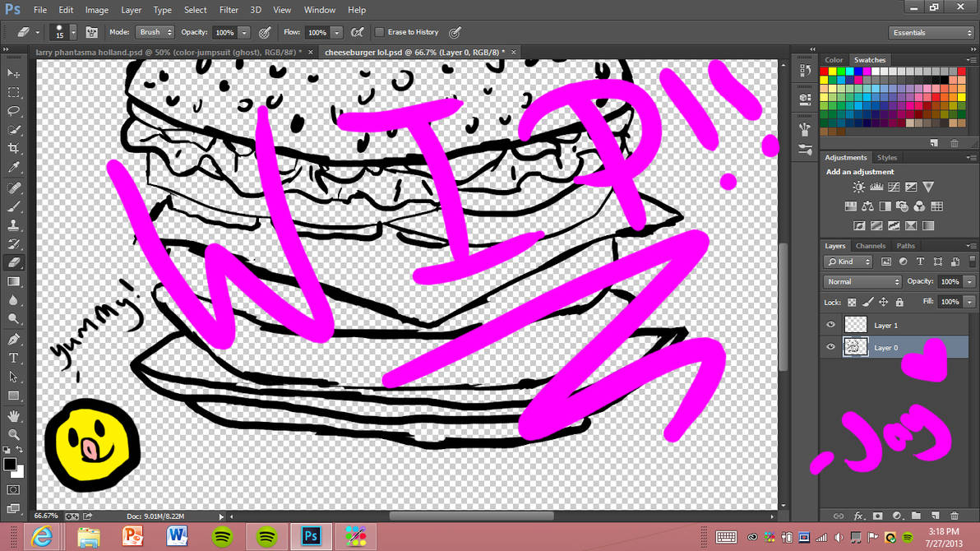Create a new swatch with the new-item button
This screenshot has width=980, height=551.
click(x=934, y=142)
